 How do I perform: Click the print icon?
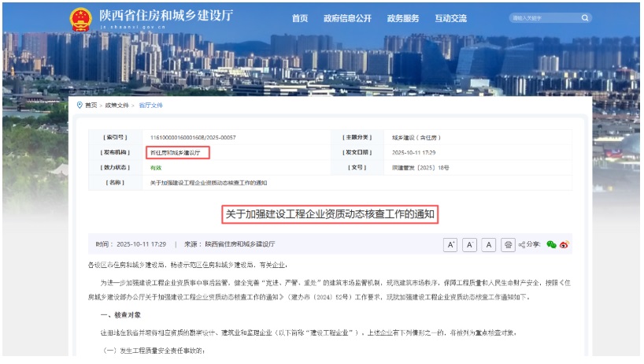pos(509,245)
